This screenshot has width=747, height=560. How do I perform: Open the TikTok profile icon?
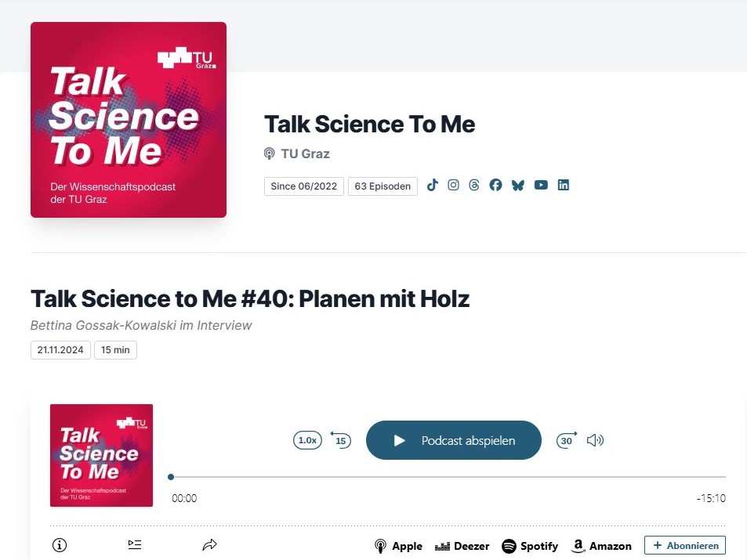coord(432,186)
